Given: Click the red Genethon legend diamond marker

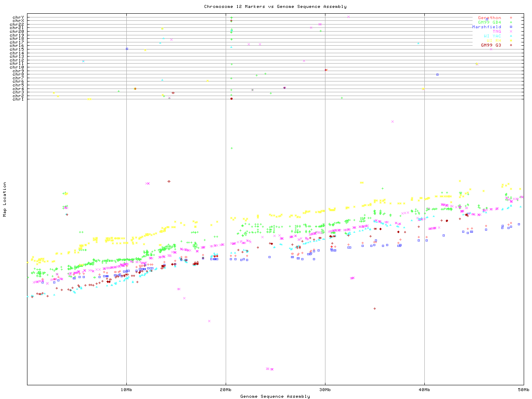Looking at the screenshot, I should (511, 18).
